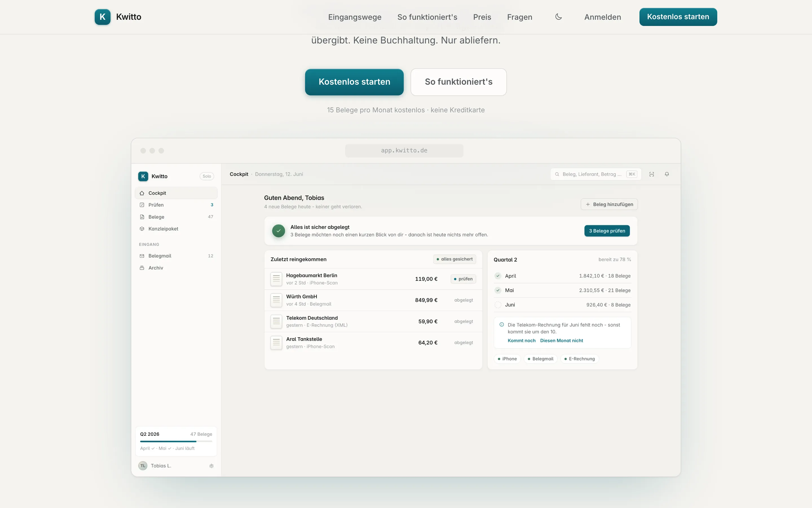This screenshot has width=812, height=508.
Task: Click the Solo plan badge
Action: point(207,176)
